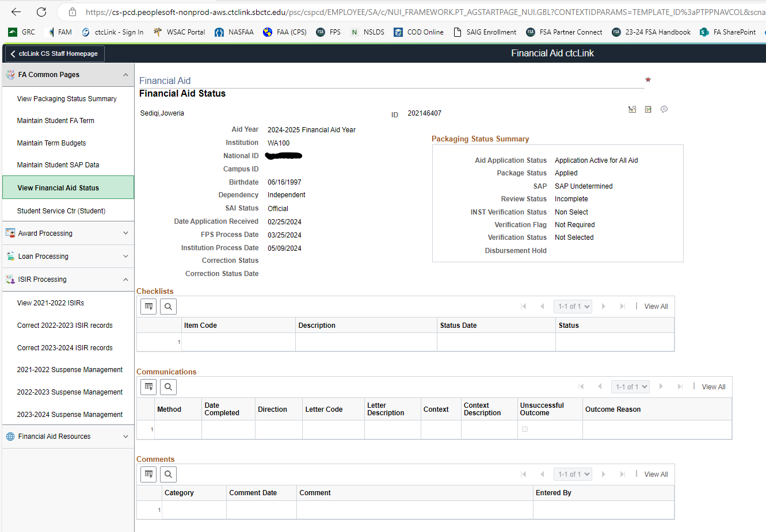Click View All in Checklists
Image resolution: width=766 pixels, height=532 pixels.
point(656,307)
